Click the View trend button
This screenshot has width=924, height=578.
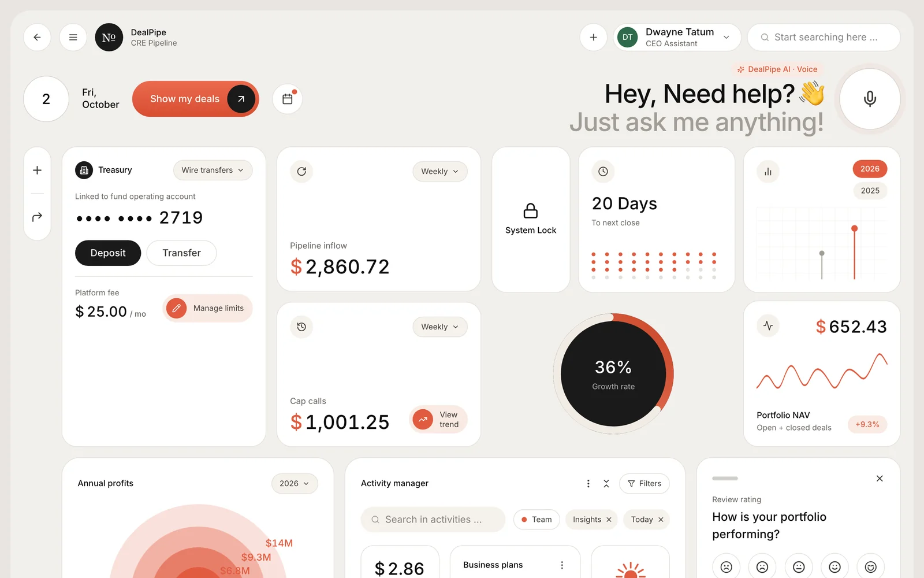(438, 420)
